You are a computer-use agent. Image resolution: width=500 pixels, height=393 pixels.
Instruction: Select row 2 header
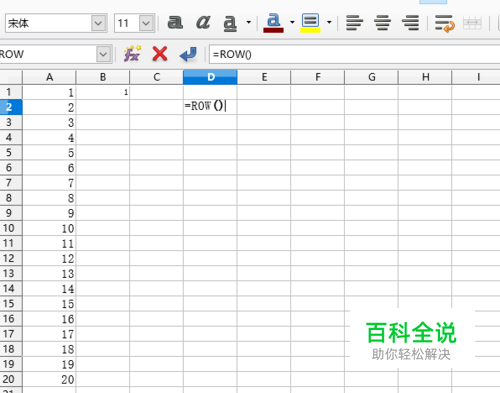click(11, 107)
